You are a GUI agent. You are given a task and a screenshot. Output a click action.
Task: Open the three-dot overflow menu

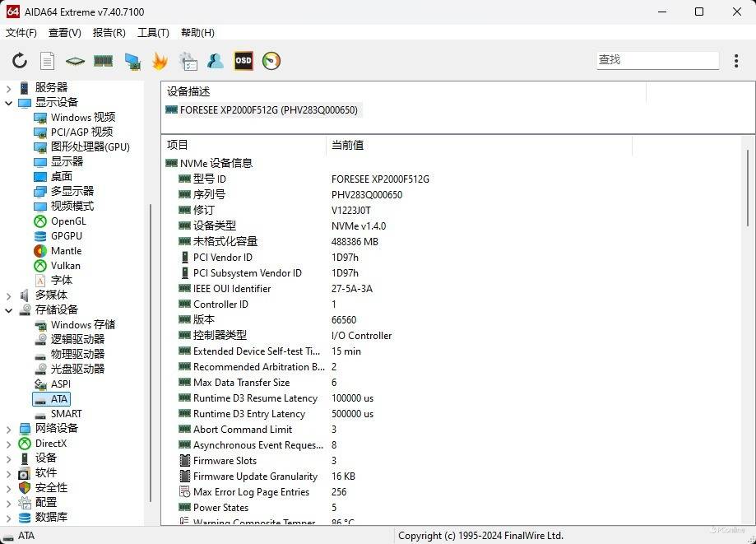click(736, 61)
